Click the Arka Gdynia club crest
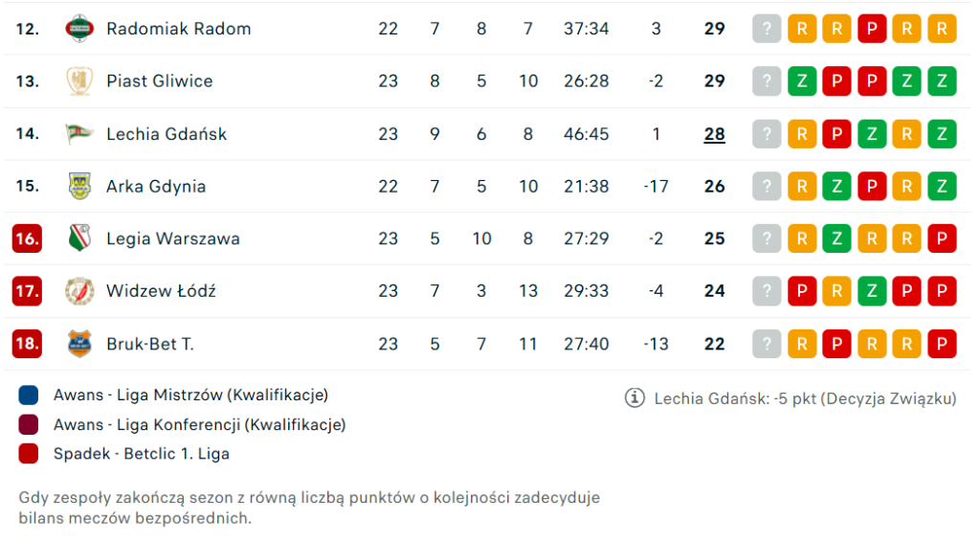 [x=79, y=186]
